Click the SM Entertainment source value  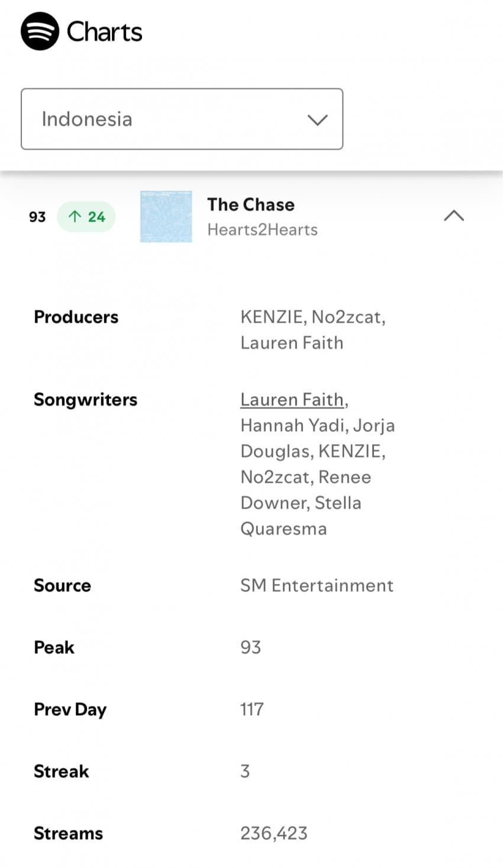pyautogui.click(x=317, y=586)
